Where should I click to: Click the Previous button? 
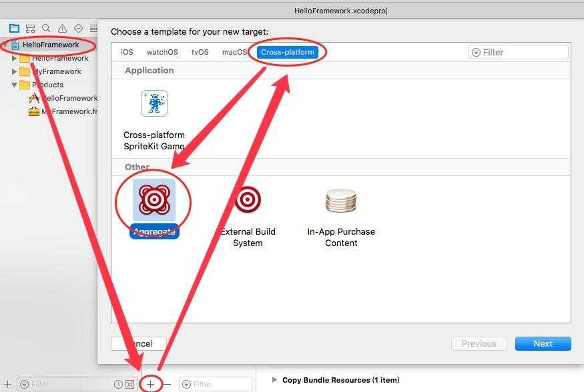pos(479,343)
